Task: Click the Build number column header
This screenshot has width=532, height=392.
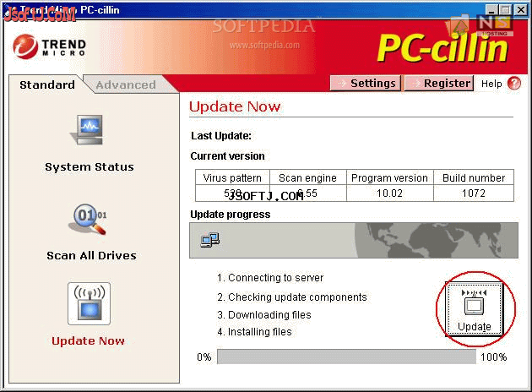Action: (x=474, y=178)
